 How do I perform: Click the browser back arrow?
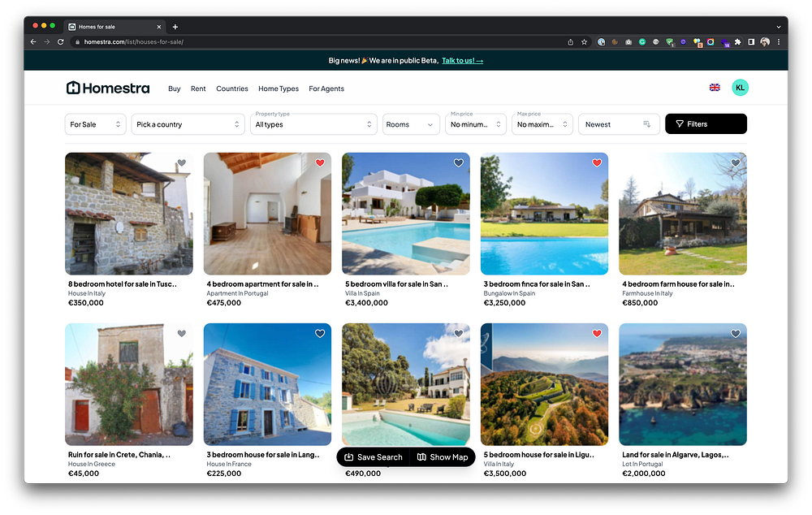pos(33,42)
